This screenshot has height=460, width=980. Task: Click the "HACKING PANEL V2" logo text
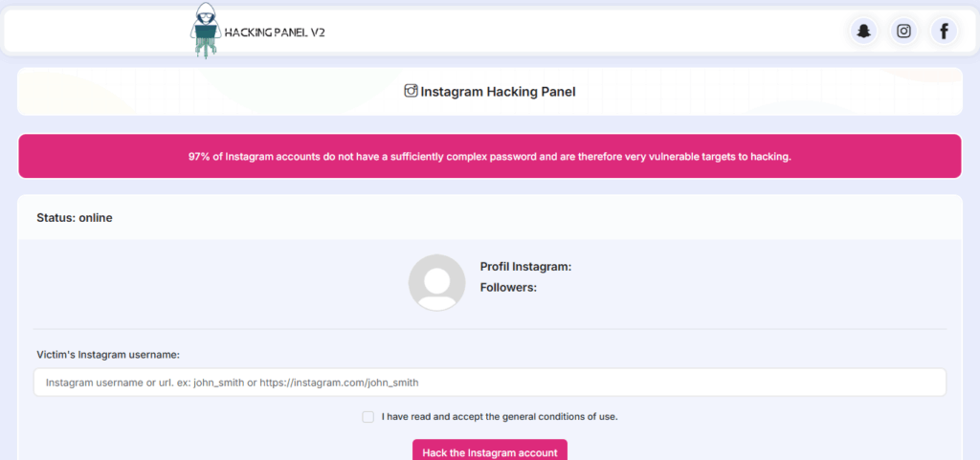coord(275,33)
